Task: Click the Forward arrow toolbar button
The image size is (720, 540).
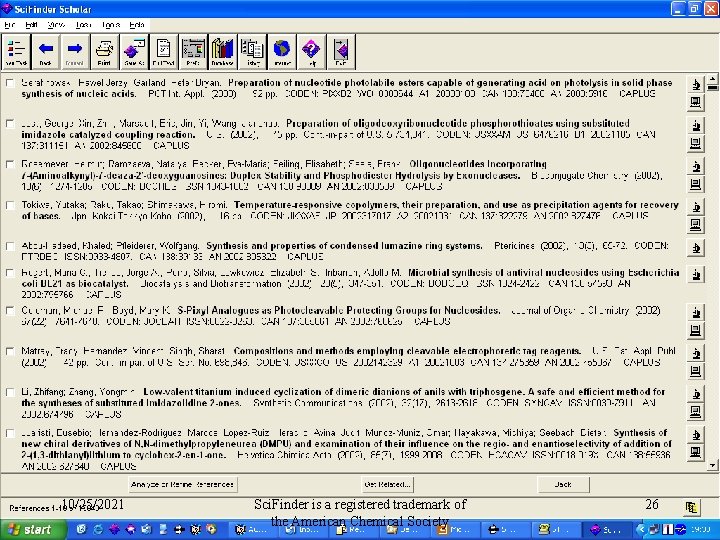Action: click(x=75, y=51)
